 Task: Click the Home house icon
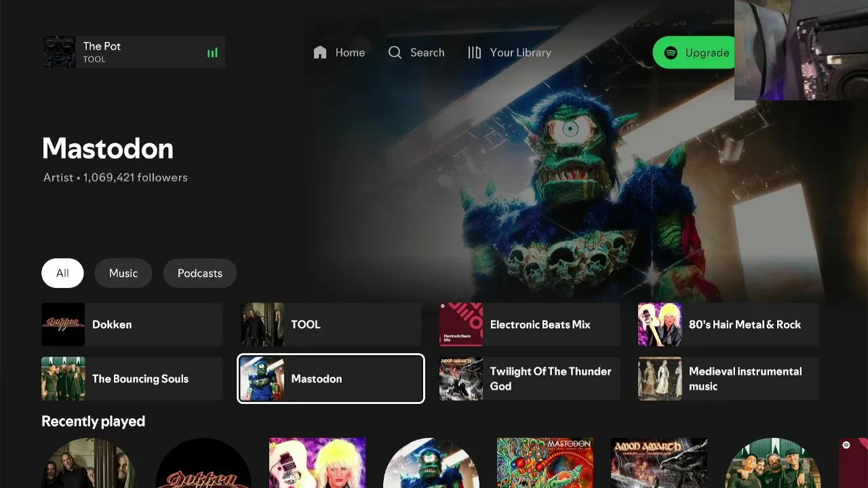coord(320,52)
